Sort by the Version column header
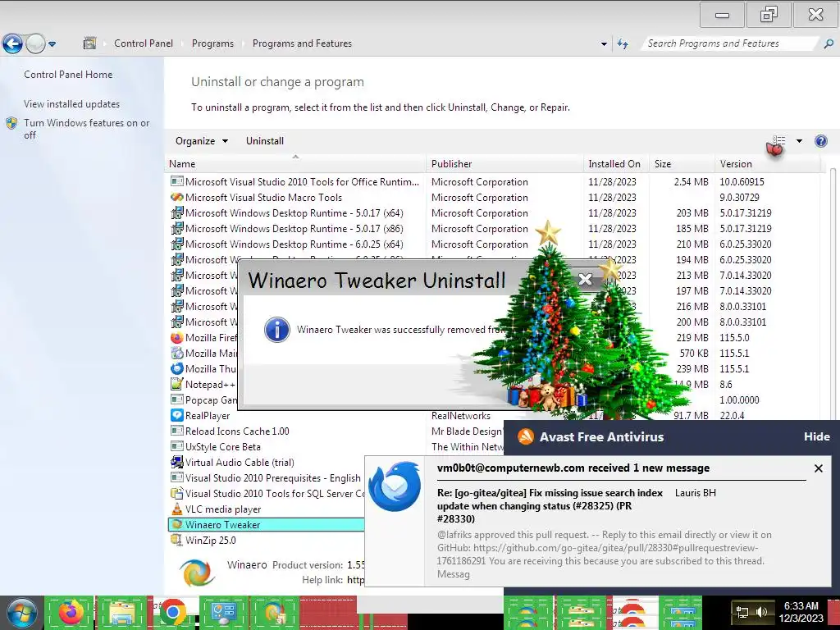The width and height of the screenshot is (840, 630). (767, 164)
